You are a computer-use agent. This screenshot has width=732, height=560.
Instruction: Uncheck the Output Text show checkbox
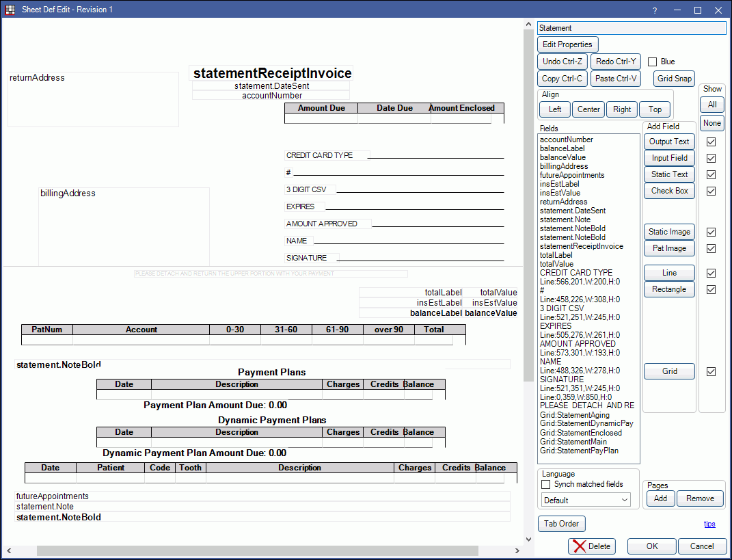tap(711, 142)
